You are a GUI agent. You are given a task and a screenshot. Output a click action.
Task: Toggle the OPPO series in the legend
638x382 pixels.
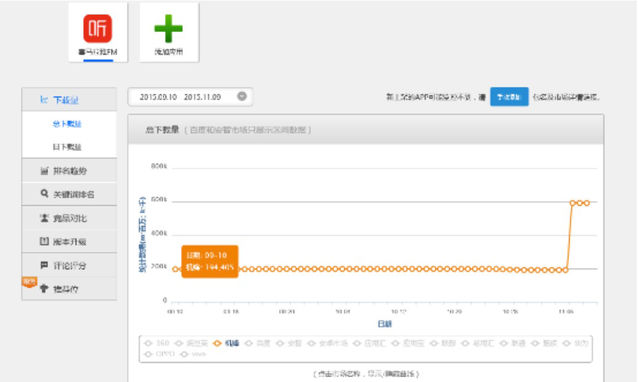(x=160, y=354)
